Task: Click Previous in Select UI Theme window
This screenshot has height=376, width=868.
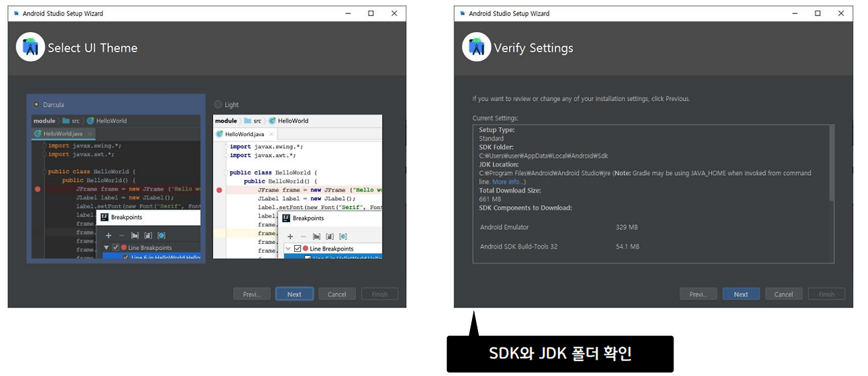Action: point(252,294)
